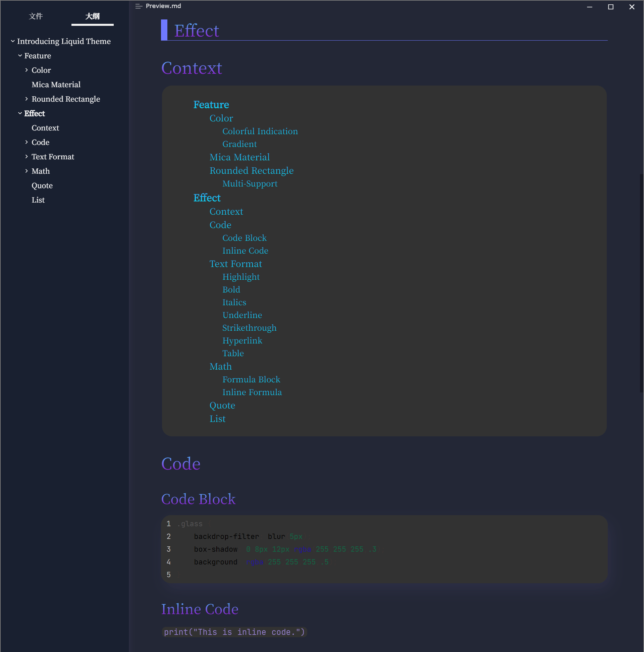The image size is (644, 652).
Task: Jump to Quote in sidebar outline
Action: click(x=42, y=185)
